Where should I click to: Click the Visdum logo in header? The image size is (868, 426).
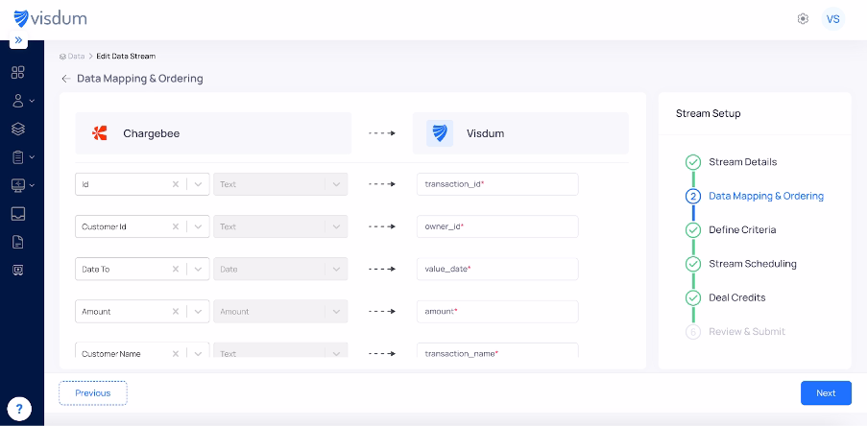[x=50, y=19]
